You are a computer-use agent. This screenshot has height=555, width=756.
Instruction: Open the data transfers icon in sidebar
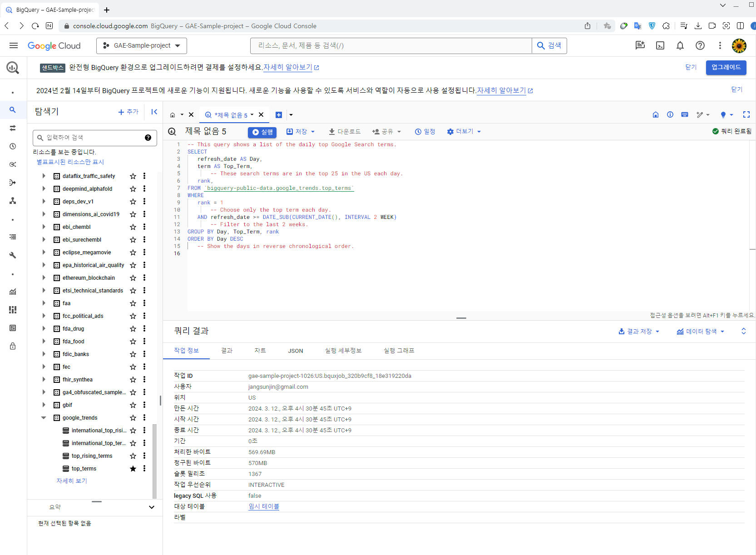(x=13, y=128)
